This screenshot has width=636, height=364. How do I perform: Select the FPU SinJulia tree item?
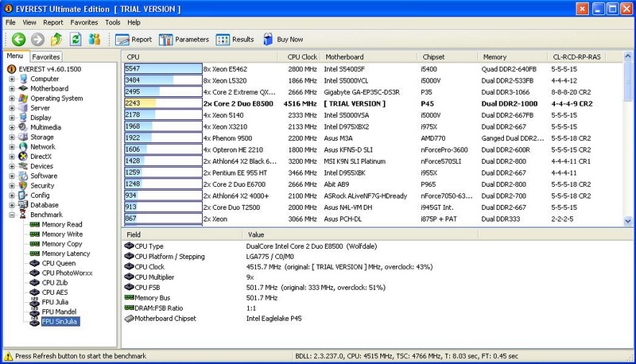click(x=60, y=322)
